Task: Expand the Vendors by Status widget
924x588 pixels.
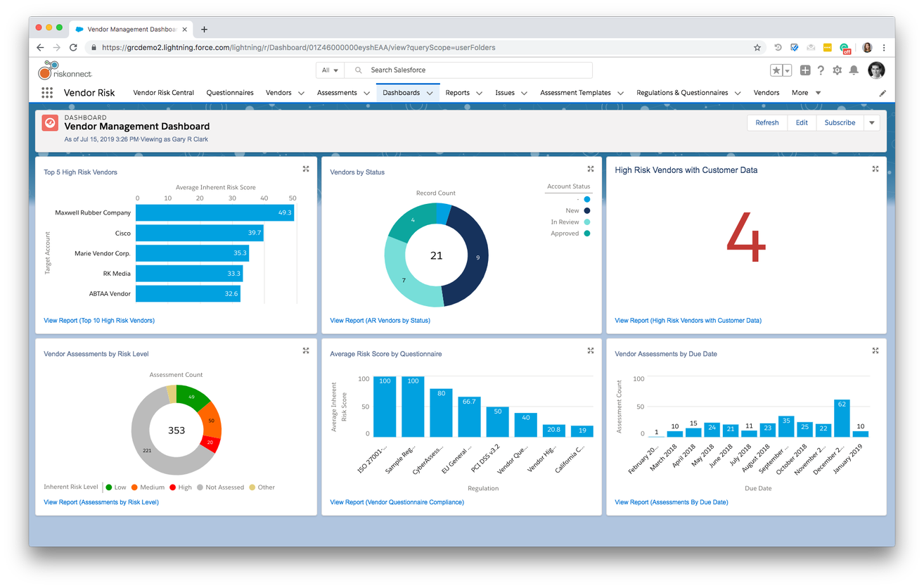Action: (x=591, y=169)
